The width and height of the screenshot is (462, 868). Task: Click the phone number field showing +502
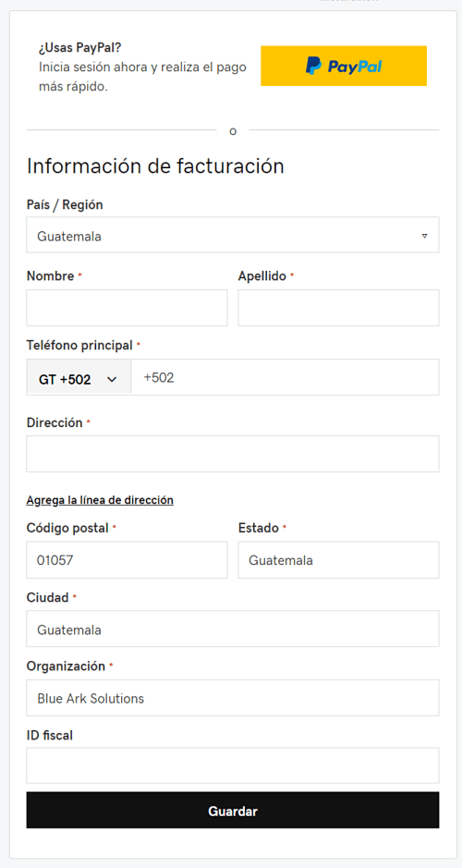[285, 377]
